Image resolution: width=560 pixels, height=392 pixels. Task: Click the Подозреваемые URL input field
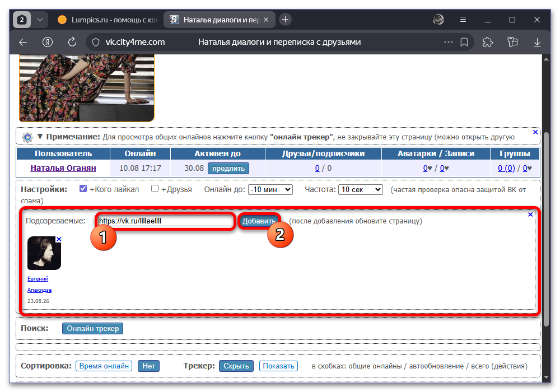[165, 221]
